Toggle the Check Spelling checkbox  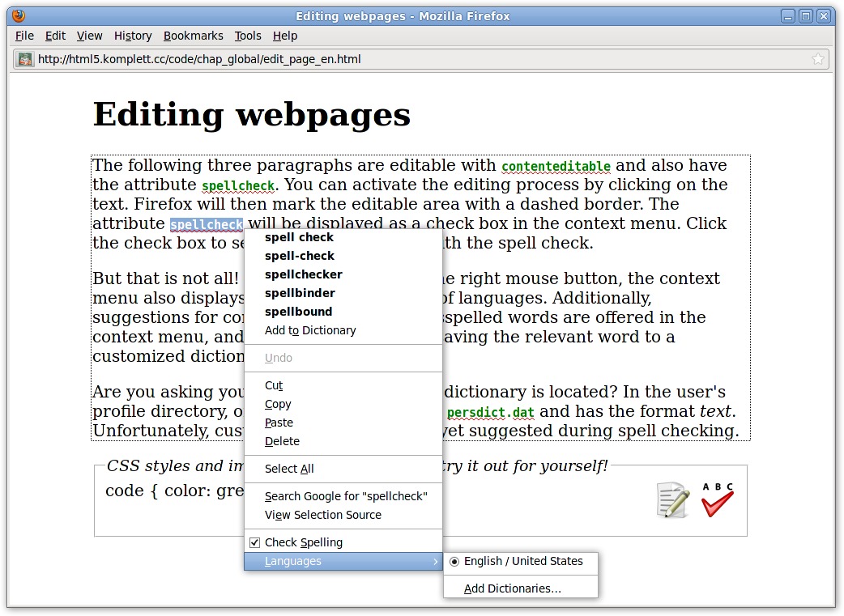(x=255, y=542)
